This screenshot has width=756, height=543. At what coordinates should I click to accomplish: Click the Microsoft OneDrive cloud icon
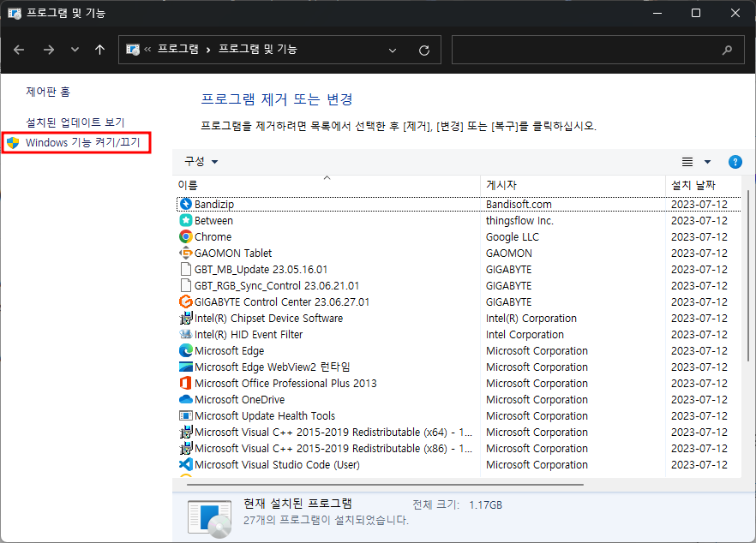(x=186, y=399)
